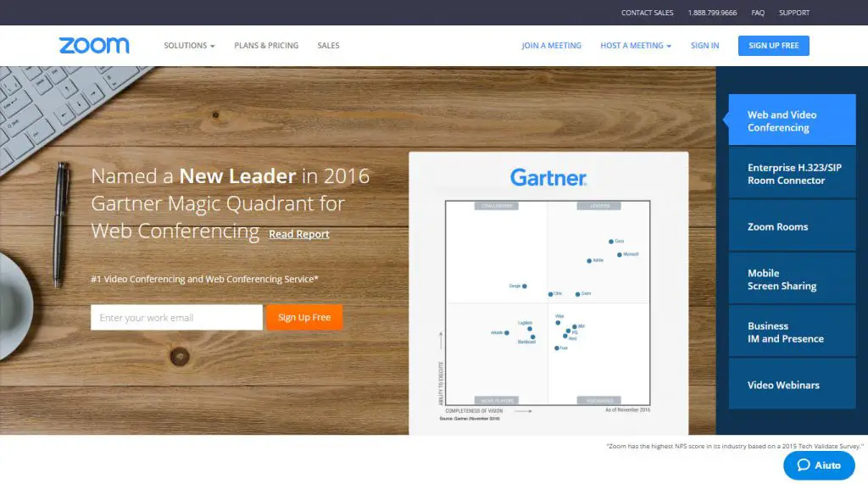Click the Gartner logo heading
This screenshot has width=868, height=484.
coord(548,177)
